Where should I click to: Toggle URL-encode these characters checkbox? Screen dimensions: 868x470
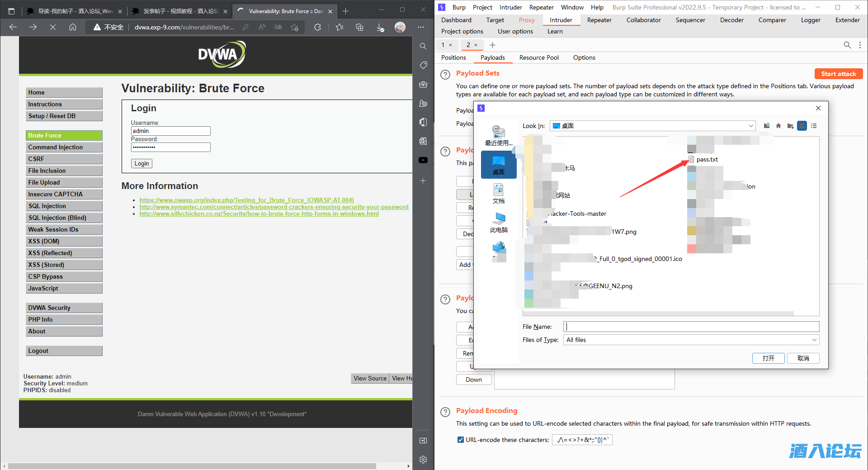[x=460, y=440]
